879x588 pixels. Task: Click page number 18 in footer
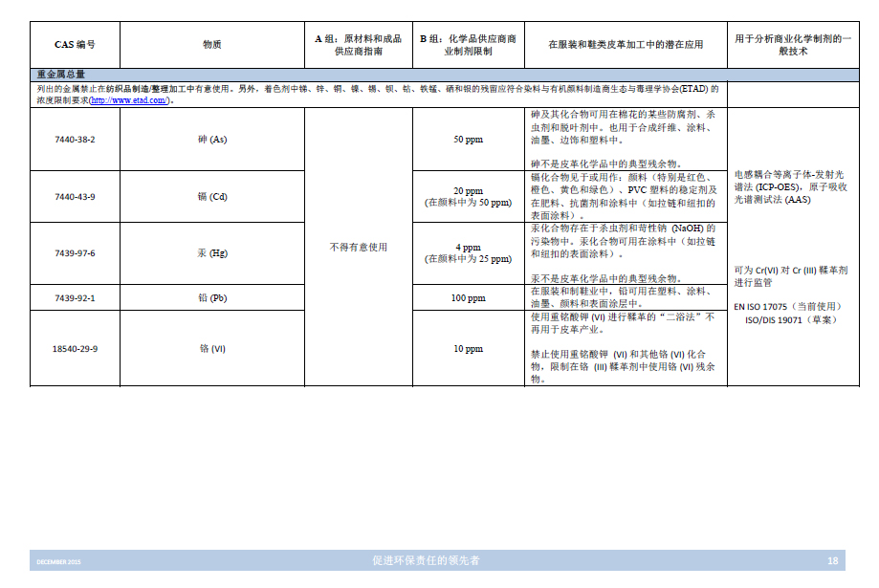[832, 560]
